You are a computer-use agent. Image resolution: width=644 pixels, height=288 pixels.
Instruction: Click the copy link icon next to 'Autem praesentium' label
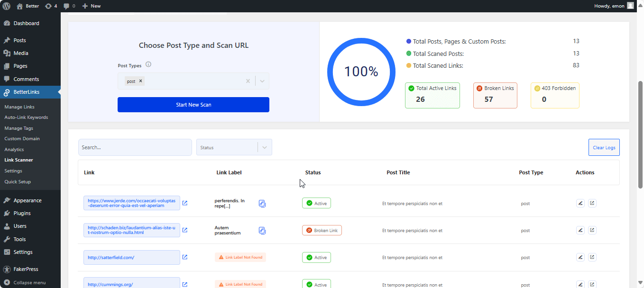[262, 230]
